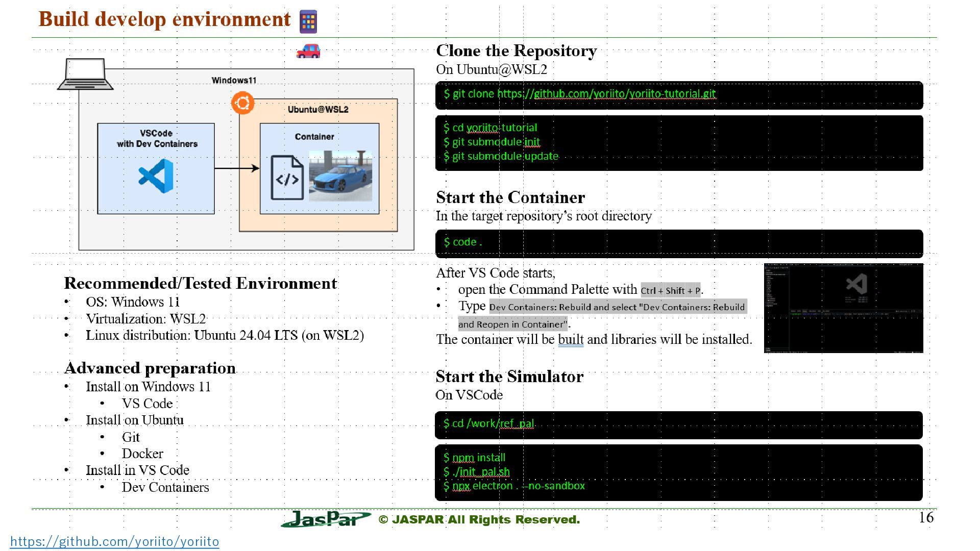
Task: Click the orange Ubuntu logo icon
Action: tap(242, 103)
